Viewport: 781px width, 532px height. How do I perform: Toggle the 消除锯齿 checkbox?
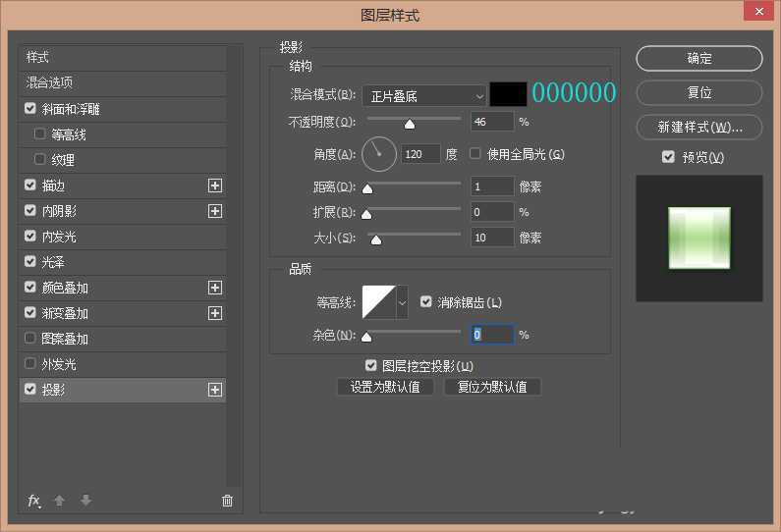click(426, 302)
